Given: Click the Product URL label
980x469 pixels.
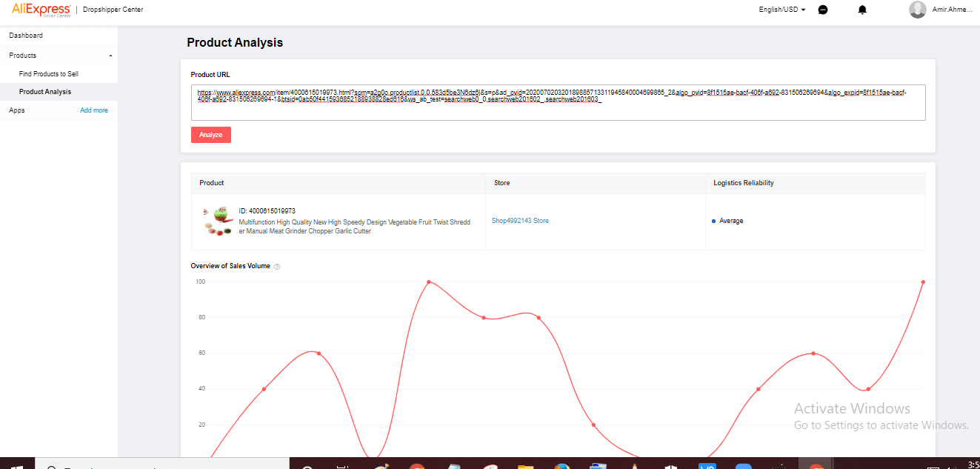Looking at the screenshot, I should pos(210,75).
